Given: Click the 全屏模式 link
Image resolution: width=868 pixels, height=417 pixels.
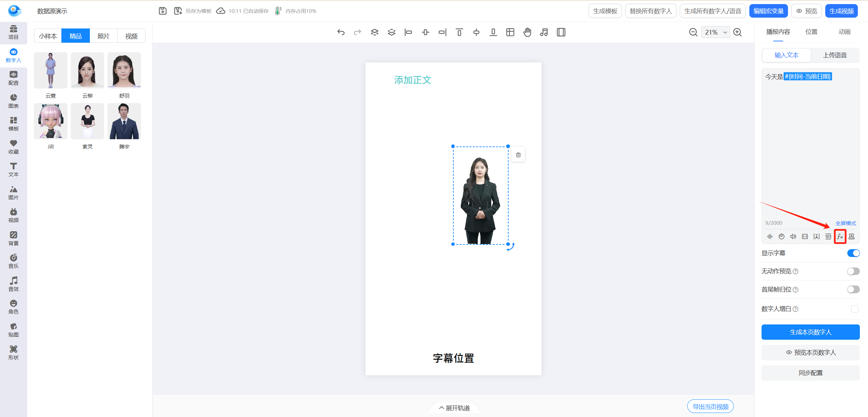Looking at the screenshot, I should tap(845, 223).
